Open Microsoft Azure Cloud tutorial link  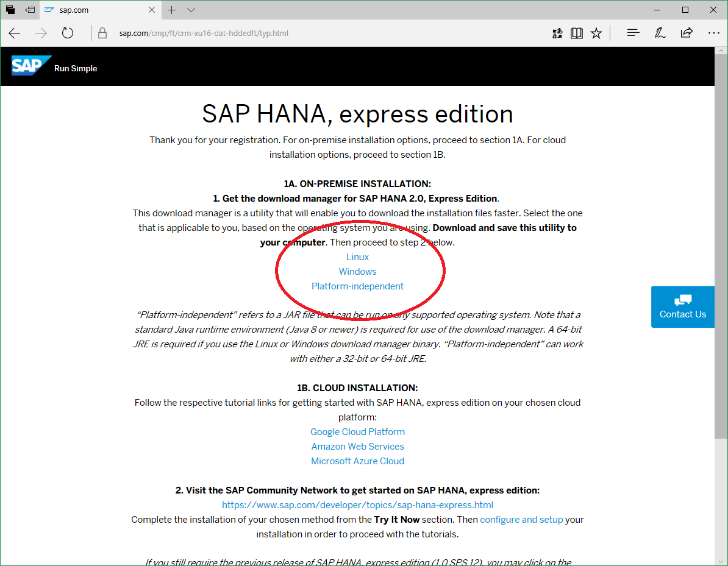pyautogui.click(x=357, y=461)
